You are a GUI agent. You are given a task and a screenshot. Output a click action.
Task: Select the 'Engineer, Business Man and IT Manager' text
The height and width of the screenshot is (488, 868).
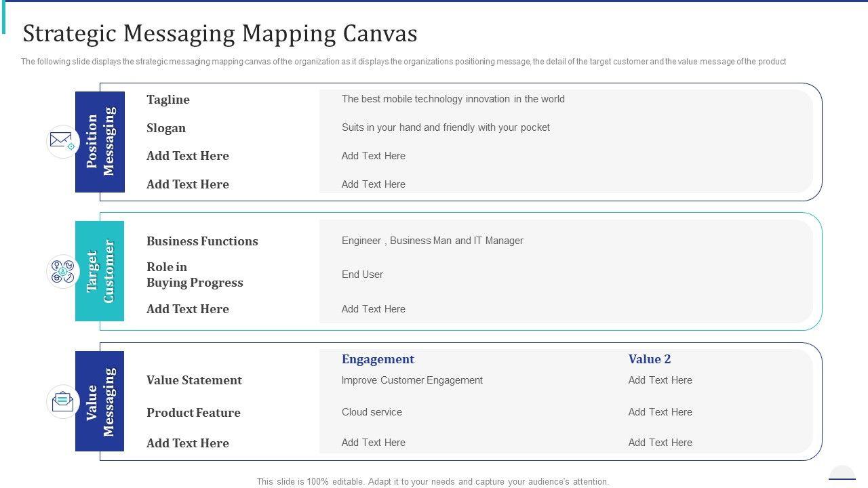432,241
